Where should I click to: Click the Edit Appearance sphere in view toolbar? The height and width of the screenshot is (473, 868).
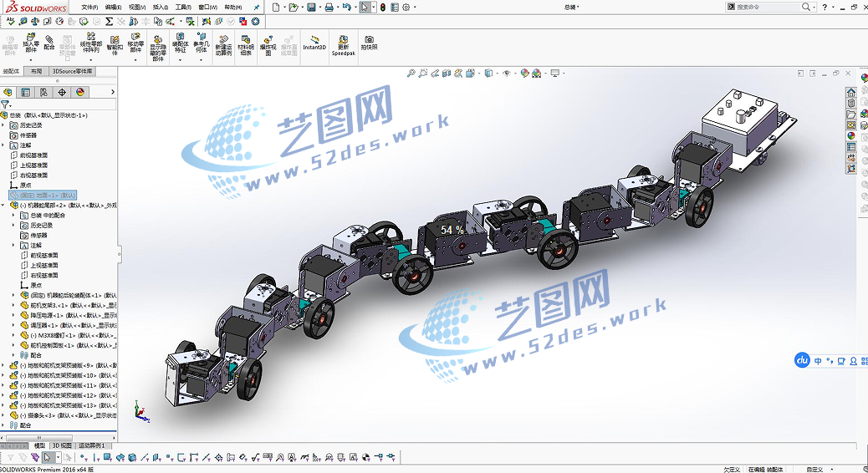525,73
